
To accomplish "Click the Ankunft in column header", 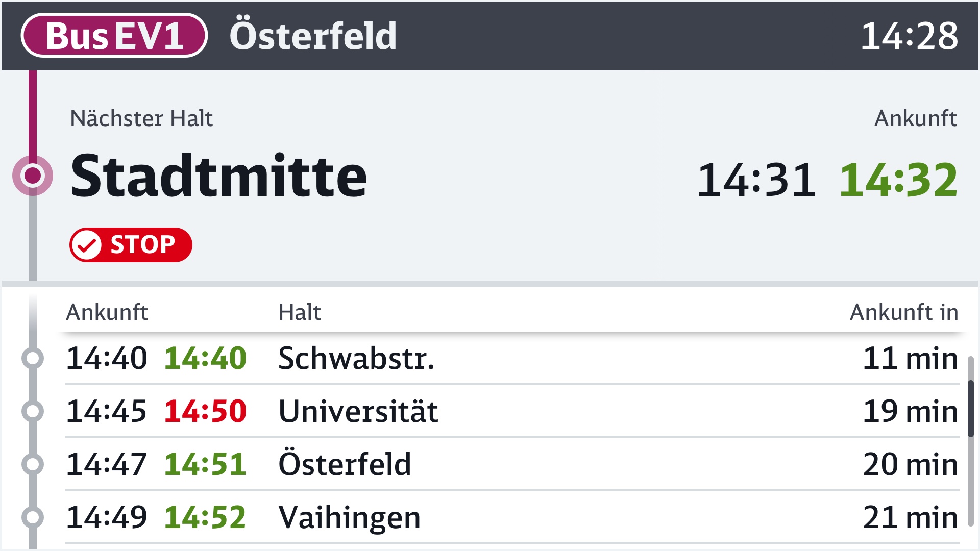I will (x=903, y=312).
